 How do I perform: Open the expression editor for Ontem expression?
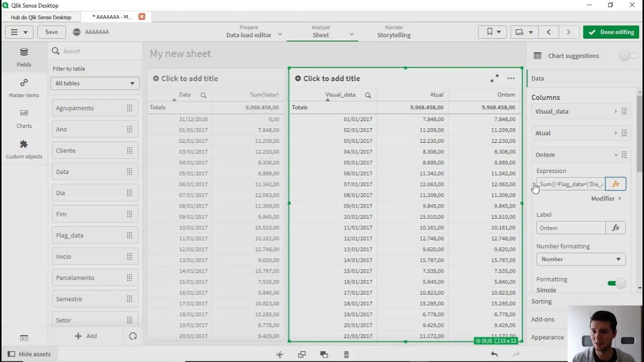pyautogui.click(x=615, y=184)
